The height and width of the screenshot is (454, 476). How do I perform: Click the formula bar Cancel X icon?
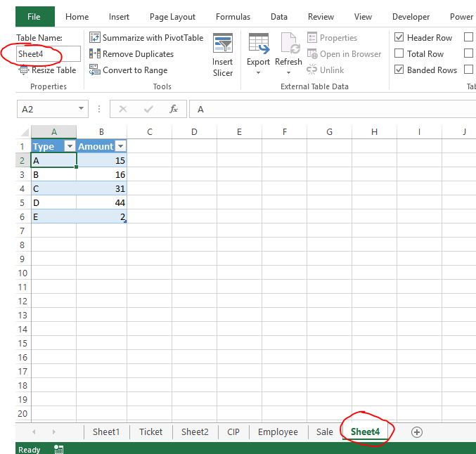click(x=123, y=109)
